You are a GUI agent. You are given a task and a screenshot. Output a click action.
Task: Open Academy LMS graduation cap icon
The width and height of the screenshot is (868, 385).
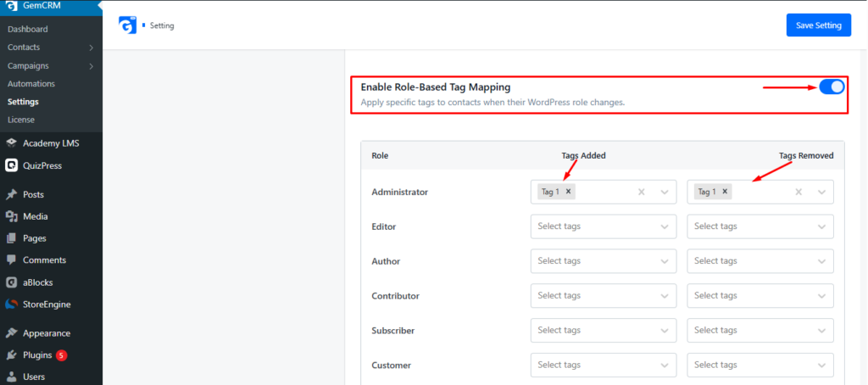(11, 143)
